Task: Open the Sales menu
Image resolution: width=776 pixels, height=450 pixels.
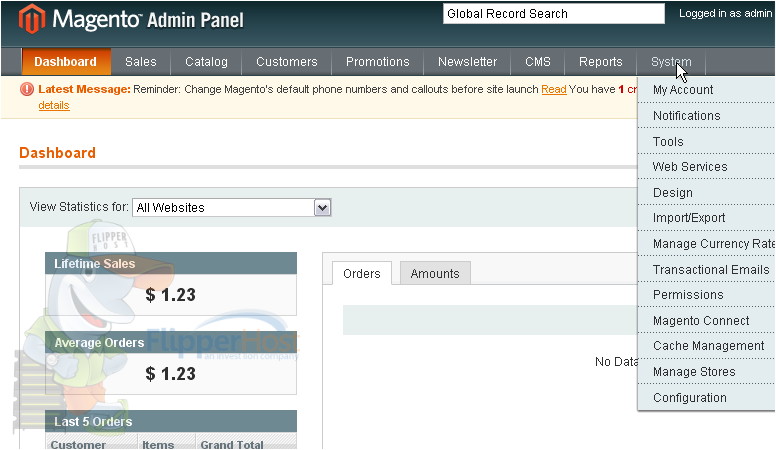Action: click(x=141, y=62)
